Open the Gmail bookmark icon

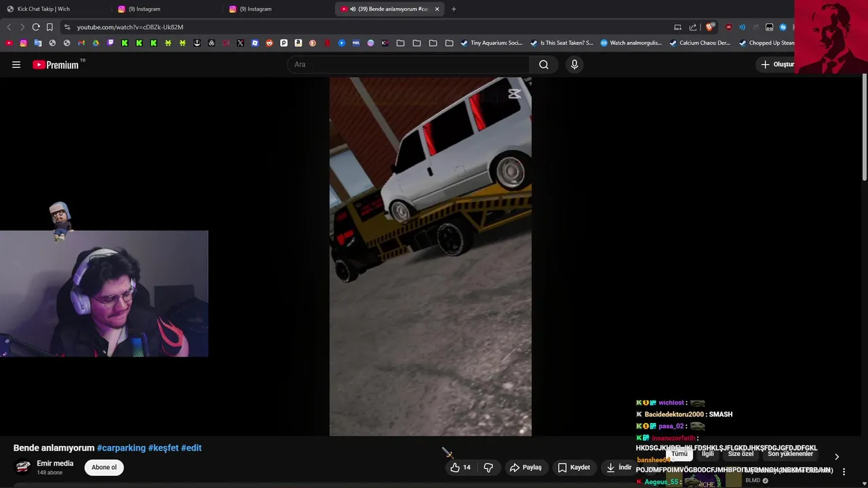tap(81, 43)
